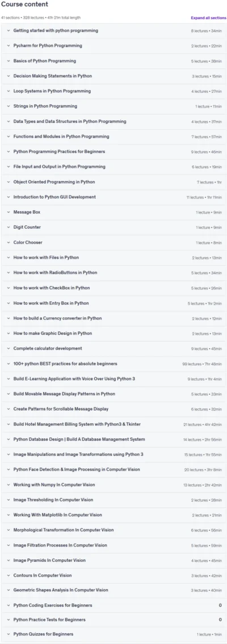Expand Pycharm for Python Programming chevron
The height and width of the screenshot is (644, 227).
(x=8, y=45)
